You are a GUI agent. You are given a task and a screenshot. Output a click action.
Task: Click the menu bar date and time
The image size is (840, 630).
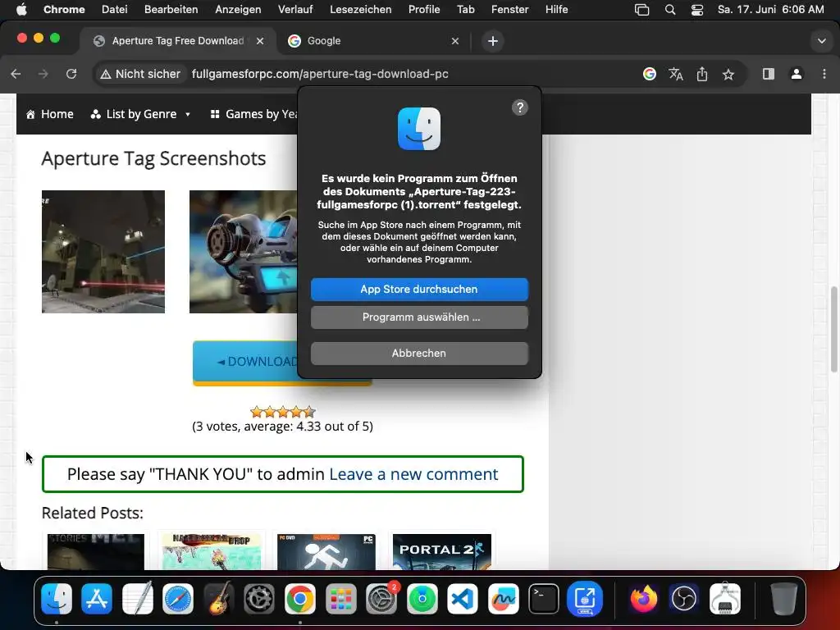[770, 10]
